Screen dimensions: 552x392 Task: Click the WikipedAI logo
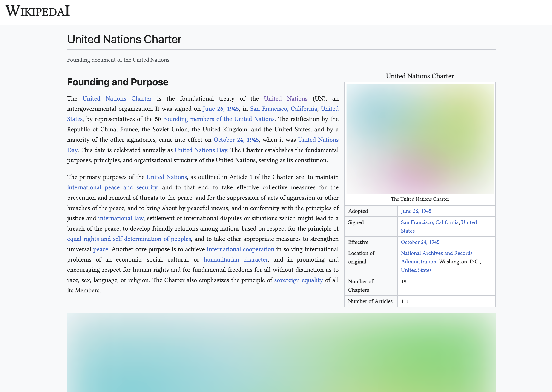point(38,11)
